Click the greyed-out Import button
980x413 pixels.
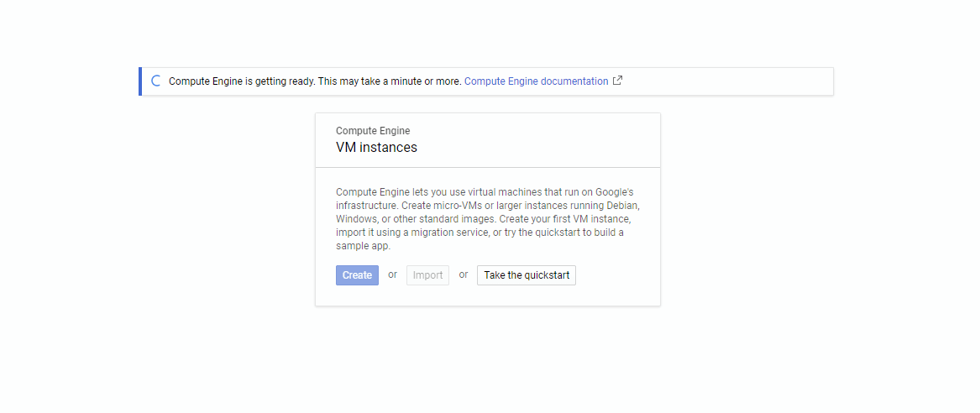tap(427, 275)
